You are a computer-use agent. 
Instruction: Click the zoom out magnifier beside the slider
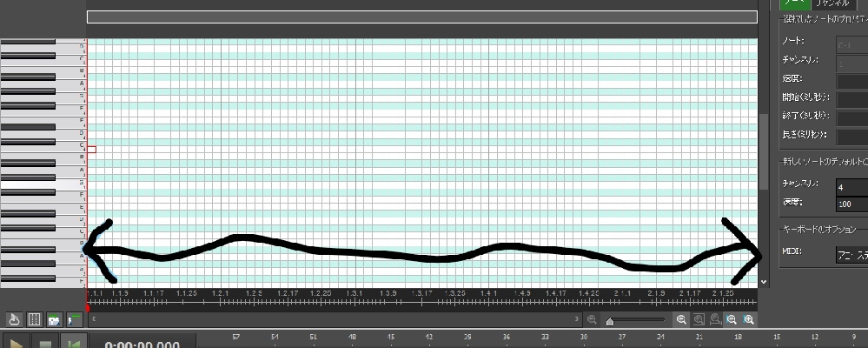click(681, 319)
